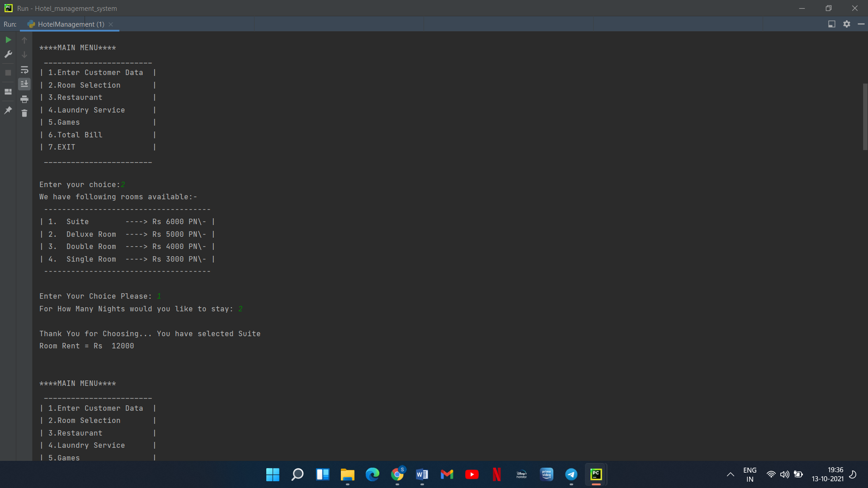Open YouTube from taskbar
The height and width of the screenshot is (488, 868).
click(472, 474)
